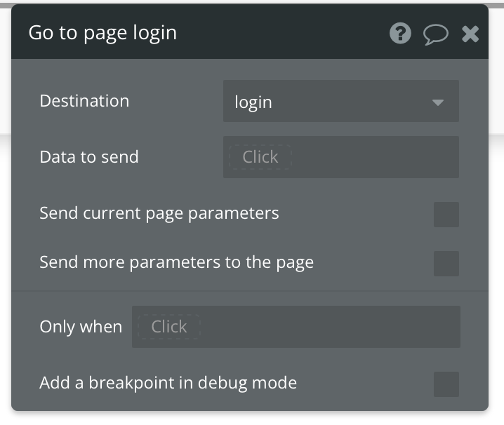The height and width of the screenshot is (425, 504).
Task: Click the Send more parameters to the page label
Action: click(x=176, y=263)
